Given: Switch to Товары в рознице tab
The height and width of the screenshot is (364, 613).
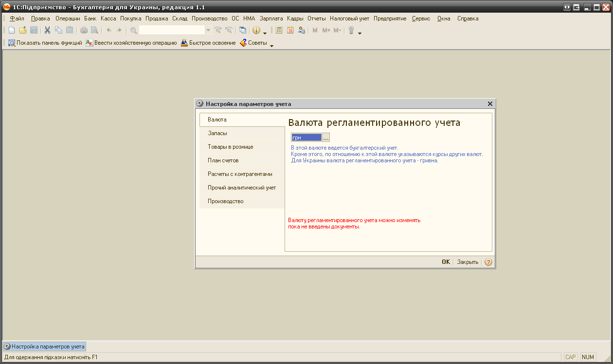Looking at the screenshot, I should 242,147.
